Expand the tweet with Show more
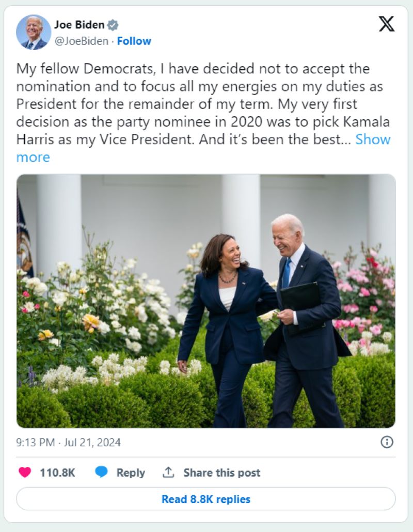 click(x=373, y=139)
